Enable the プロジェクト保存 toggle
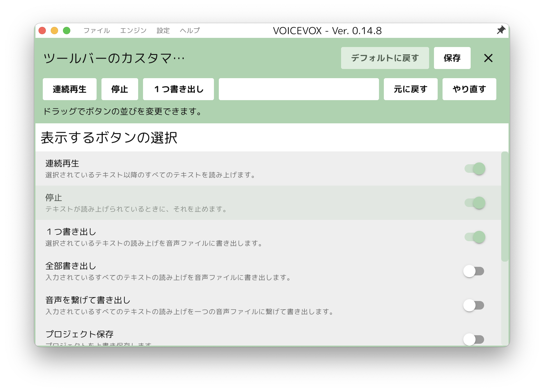Viewport: 544px width, 392px height. pos(474,339)
